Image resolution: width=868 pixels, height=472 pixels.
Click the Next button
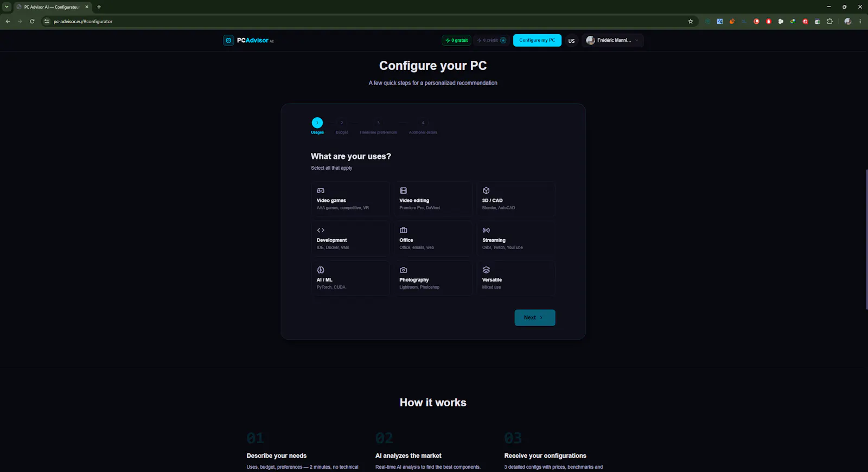click(535, 317)
